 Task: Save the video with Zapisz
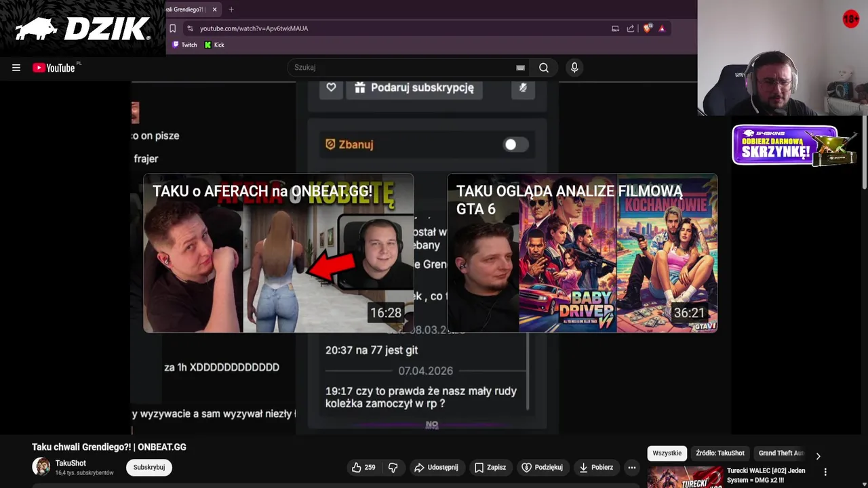tap(490, 468)
